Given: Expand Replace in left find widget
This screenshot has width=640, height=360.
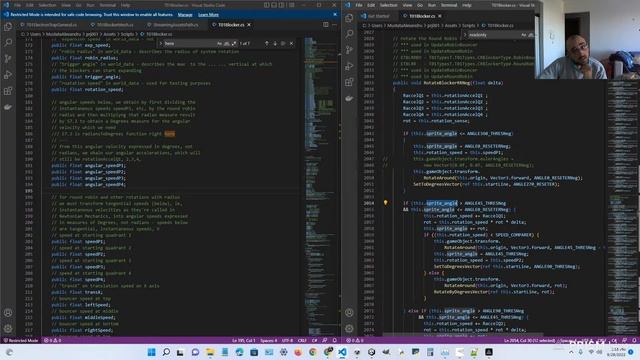Looking at the screenshot, I should coord(161,43).
